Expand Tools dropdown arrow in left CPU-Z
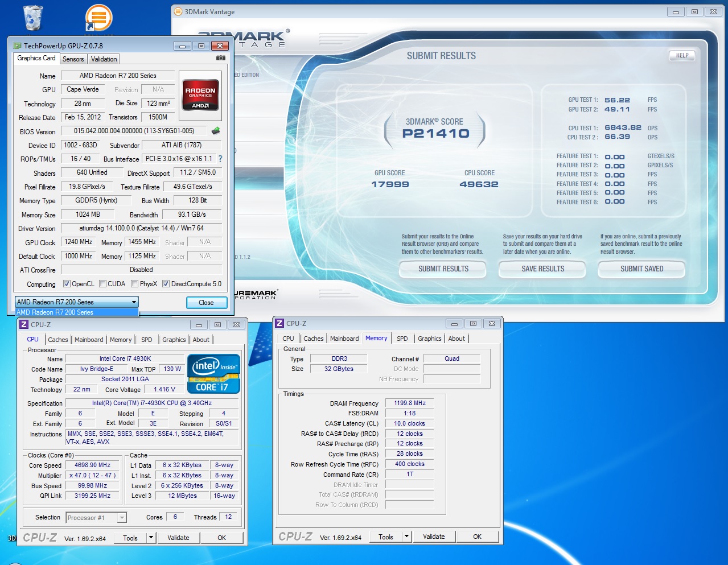The height and width of the screenshot is (565, 728). click(x=151, y=538)
